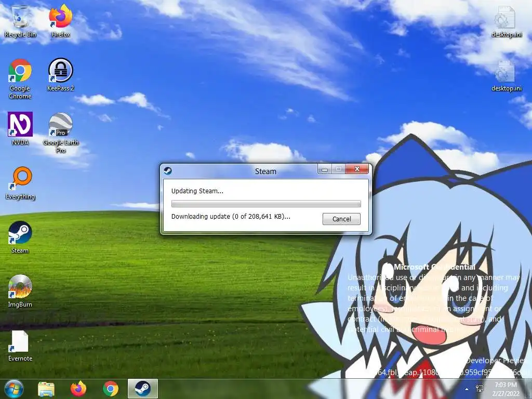Open Firefox from the taskbar
This screenshot has width=532, height=399.
tap(78, 389)
